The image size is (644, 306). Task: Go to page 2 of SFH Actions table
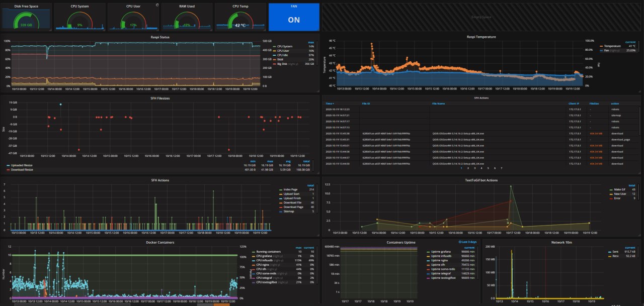coord(468,168)
